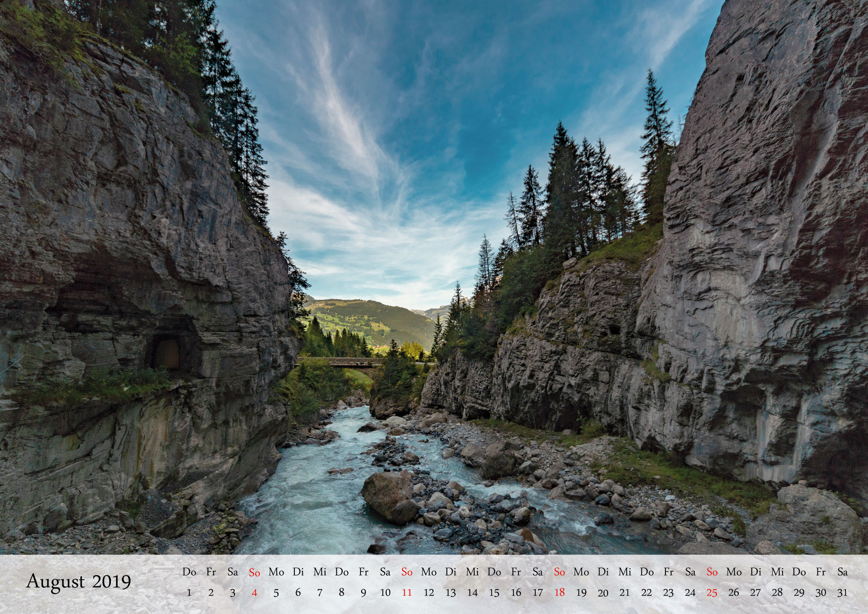Click the canyon river photograph
The width and height of the screenshot is (868, 614).
434,277
